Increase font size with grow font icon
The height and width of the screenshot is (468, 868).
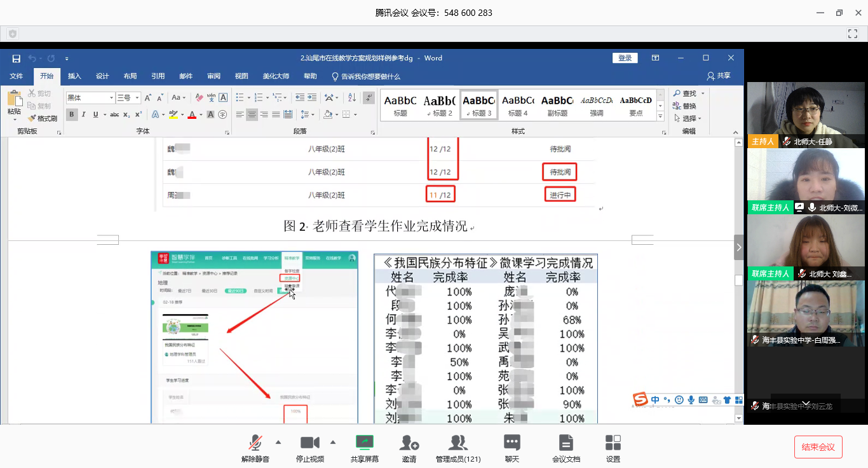(x=148, y=97)
